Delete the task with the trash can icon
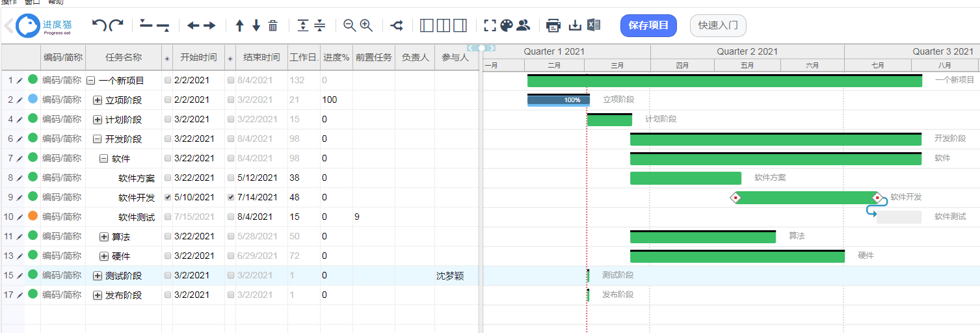This screenshot has height=333, width=980. 273,25
